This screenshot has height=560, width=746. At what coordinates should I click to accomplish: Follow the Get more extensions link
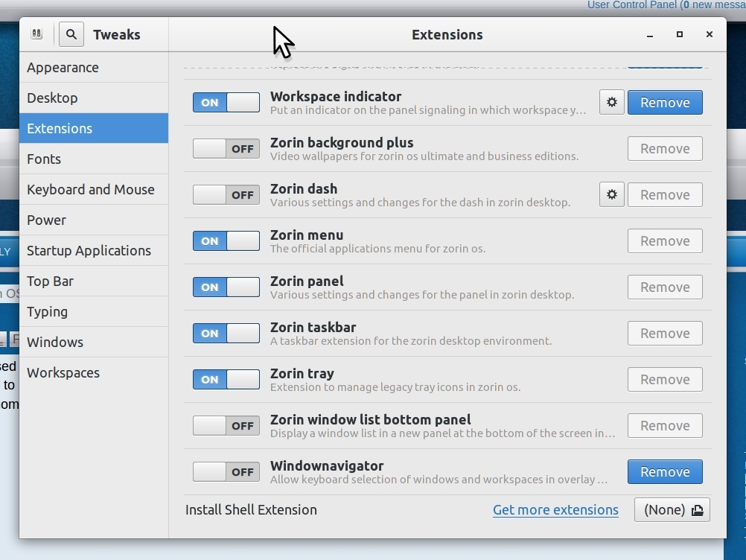[555, 510]
